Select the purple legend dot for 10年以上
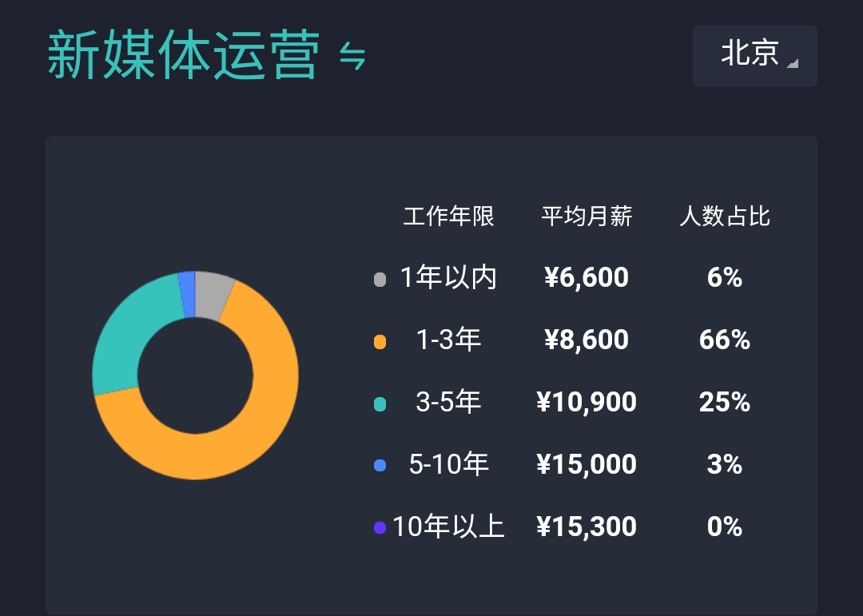This screenshot has height=616, width=863. [379, 527]
